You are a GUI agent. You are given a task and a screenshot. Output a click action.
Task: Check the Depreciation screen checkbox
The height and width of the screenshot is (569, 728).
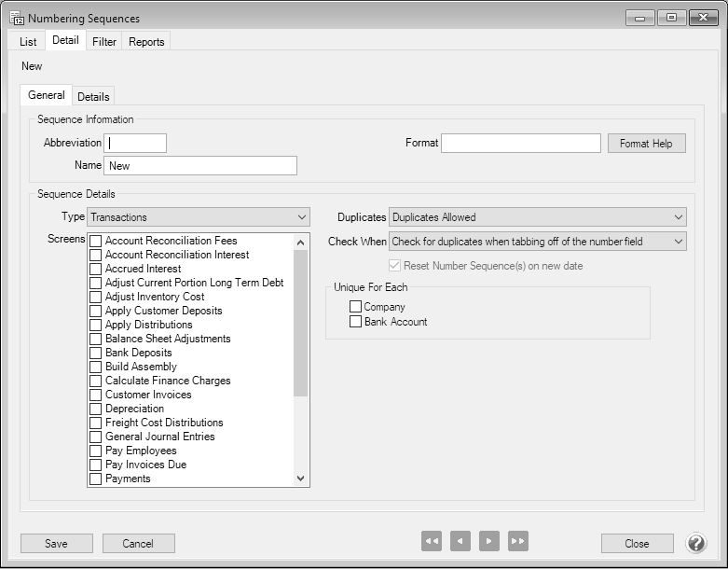[x=96, y=409]
